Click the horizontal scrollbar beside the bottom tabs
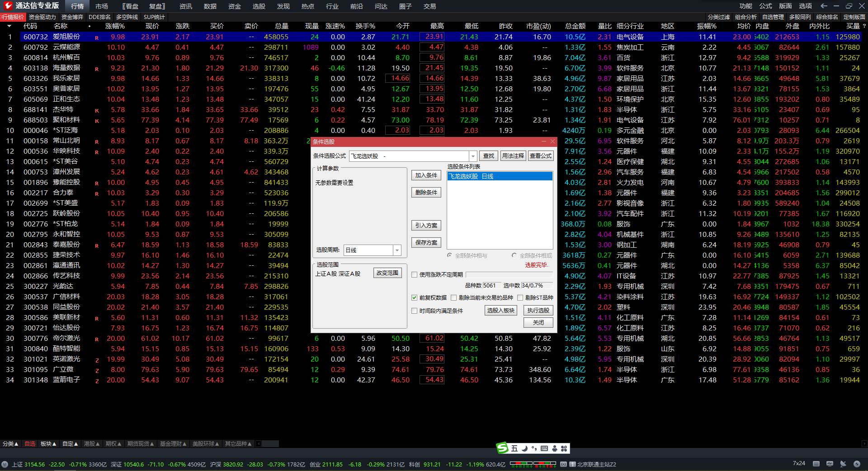The image size is (868, 471). coord(270,444)
